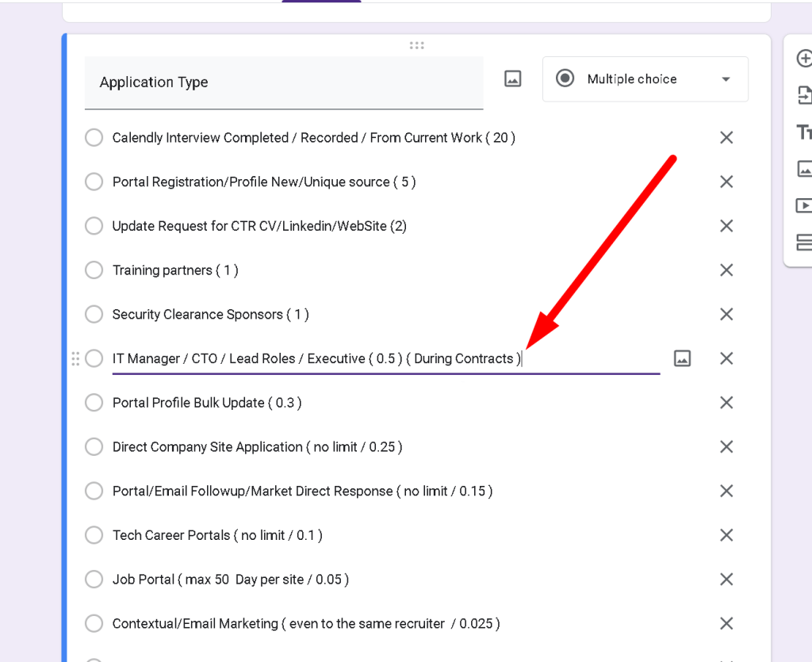Add video from sidebar toolbar
Viewport: 812px width, 662px height.
coord(804,205)
